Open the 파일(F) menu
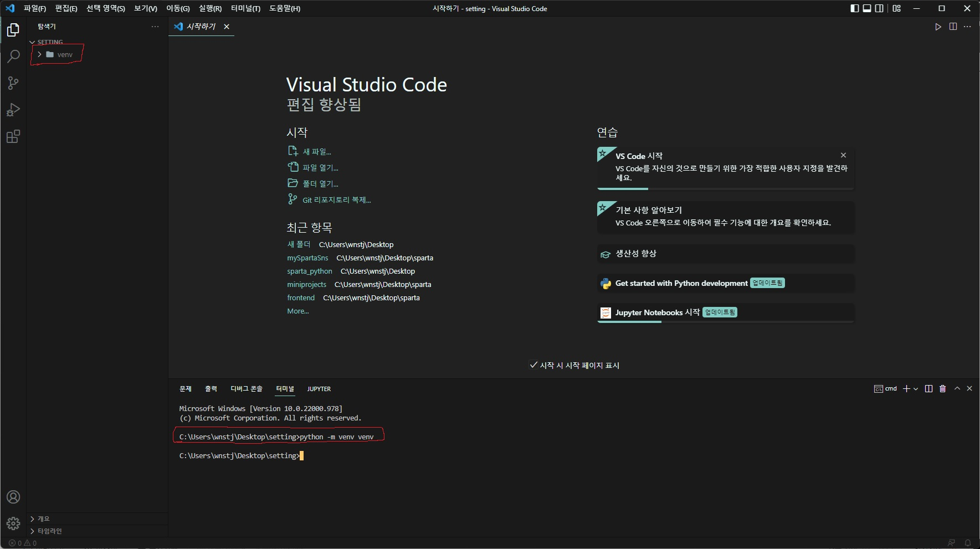 [35, 8]
